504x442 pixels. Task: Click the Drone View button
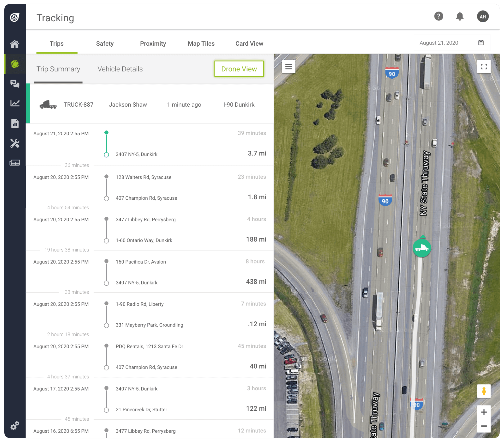[x=239, y=69]
